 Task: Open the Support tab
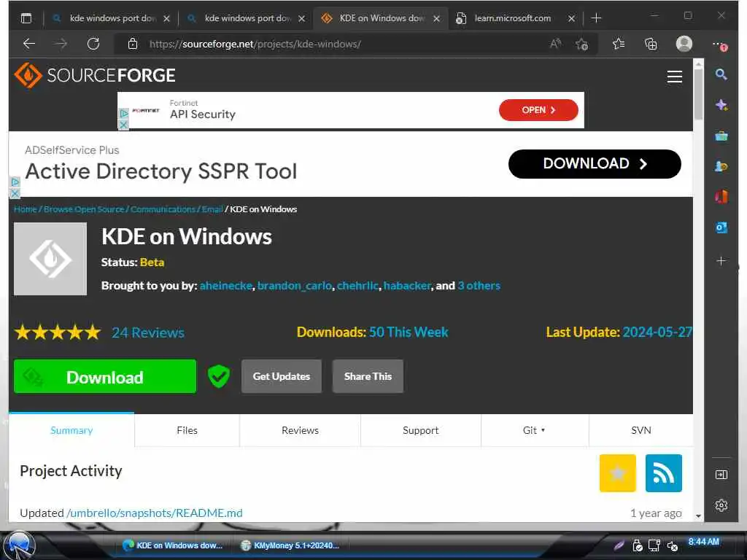pyautogui.click(x=421, y=430)
